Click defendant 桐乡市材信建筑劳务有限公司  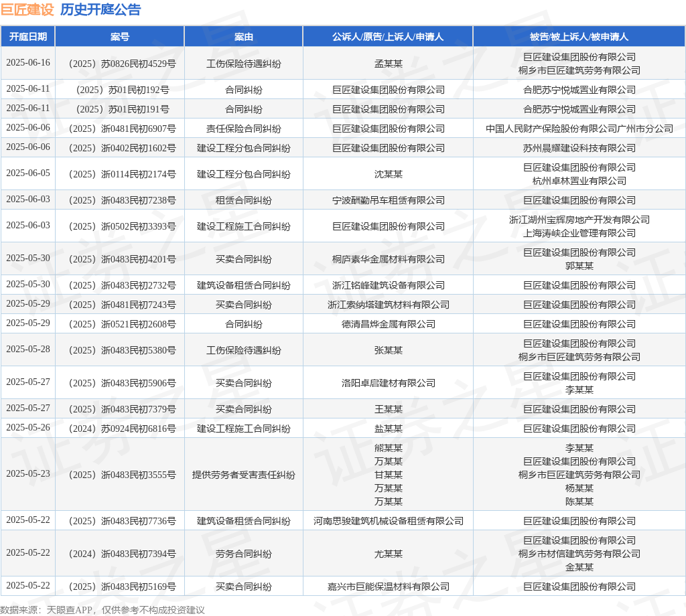[579, 554]
